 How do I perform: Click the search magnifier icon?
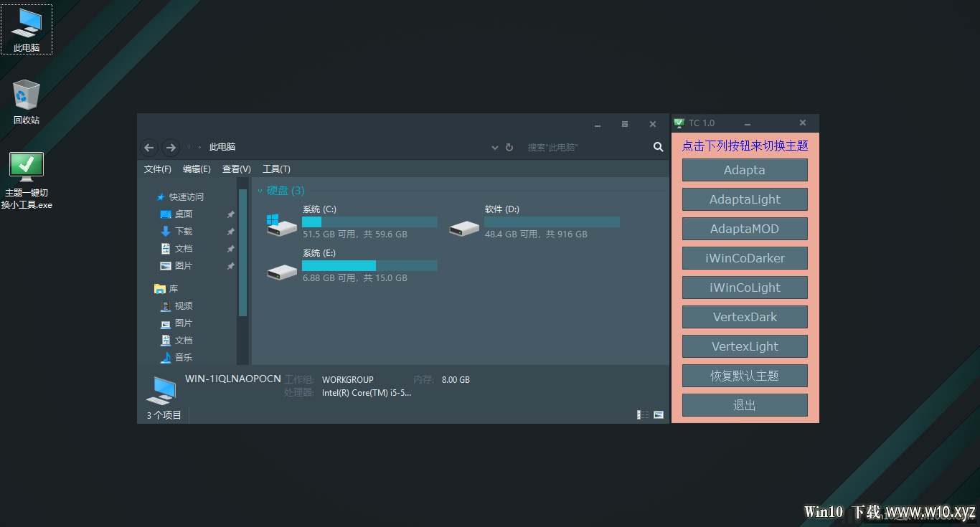point(659,147)
